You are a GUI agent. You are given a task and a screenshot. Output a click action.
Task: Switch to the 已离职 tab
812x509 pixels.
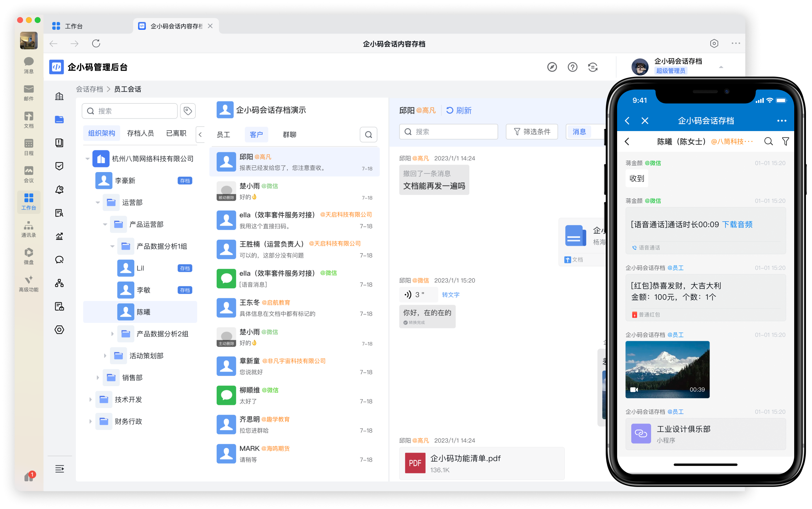point(176,133)
